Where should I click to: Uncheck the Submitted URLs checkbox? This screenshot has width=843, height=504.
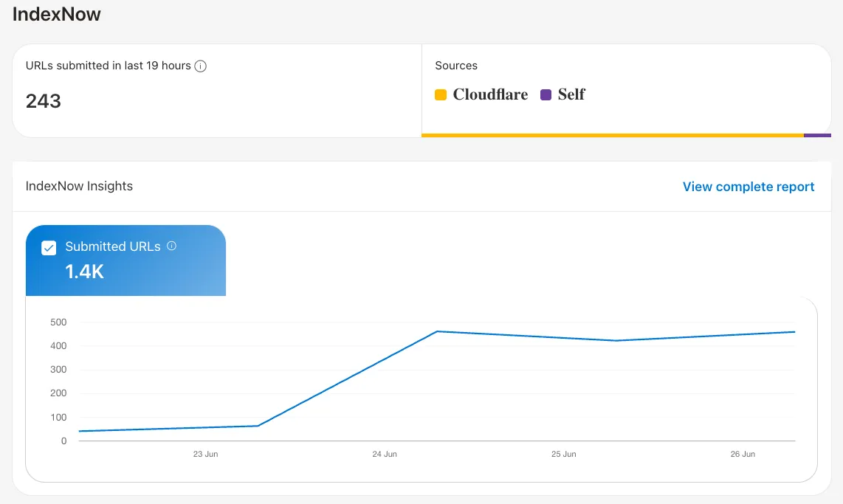[49, 248]
